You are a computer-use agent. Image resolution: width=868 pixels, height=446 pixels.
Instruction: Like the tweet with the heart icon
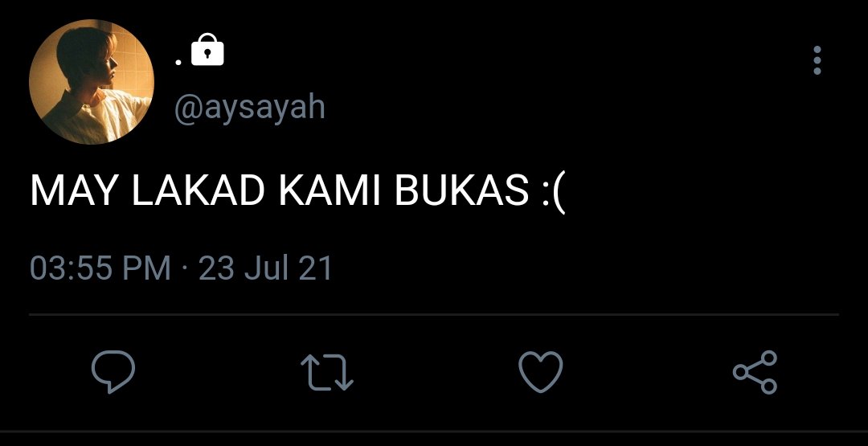[x=540, y=372]
